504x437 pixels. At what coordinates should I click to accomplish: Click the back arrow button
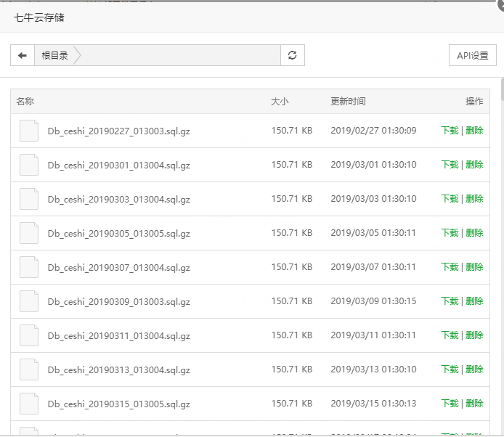coord(23,55)
